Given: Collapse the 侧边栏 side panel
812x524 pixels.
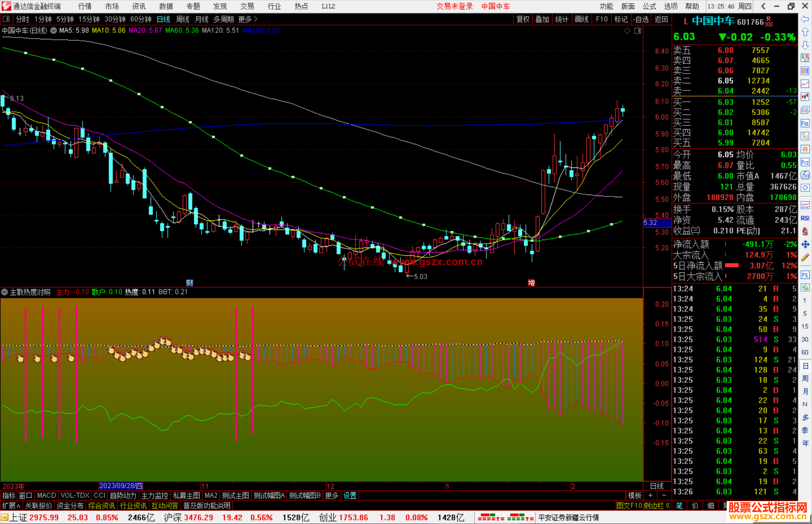Looking at the screenshot, I should click(x=657, y=506).
